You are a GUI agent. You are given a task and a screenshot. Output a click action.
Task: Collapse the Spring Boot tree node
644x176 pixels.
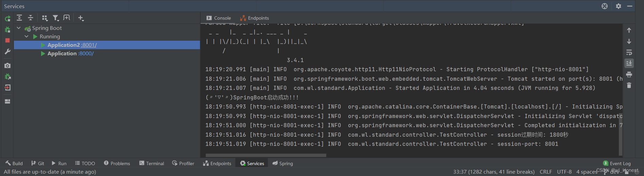pyautogui.click(x=19, y=28)
